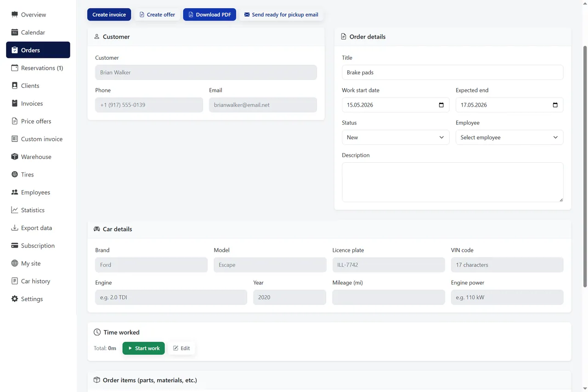Click the Expected end date field 17.05.2026

[x=509, y=105]
